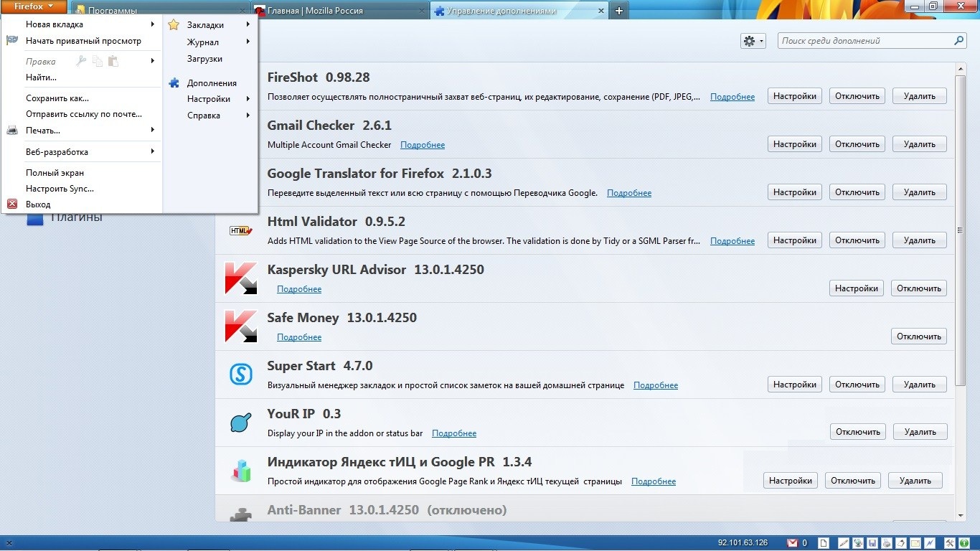Click the scrollbar up arrow in add-on list
This screenshot has width=980, height=551.
point(961,69)
